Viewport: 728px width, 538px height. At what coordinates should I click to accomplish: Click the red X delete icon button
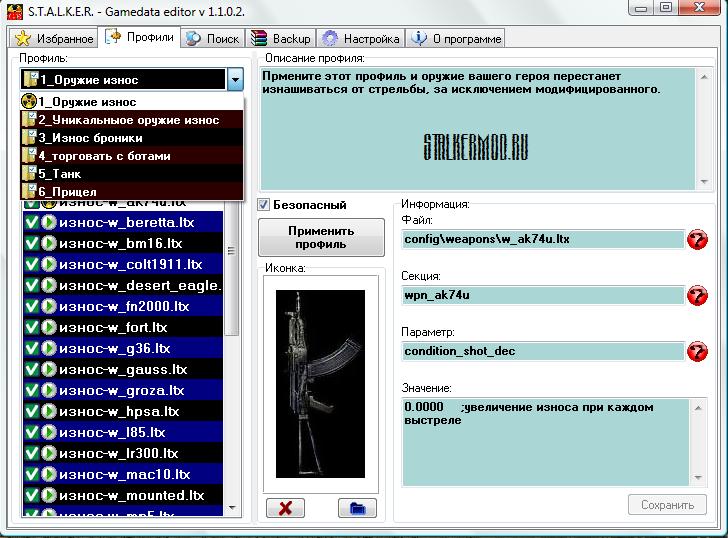pyautogui.click(x=286, y=508)
